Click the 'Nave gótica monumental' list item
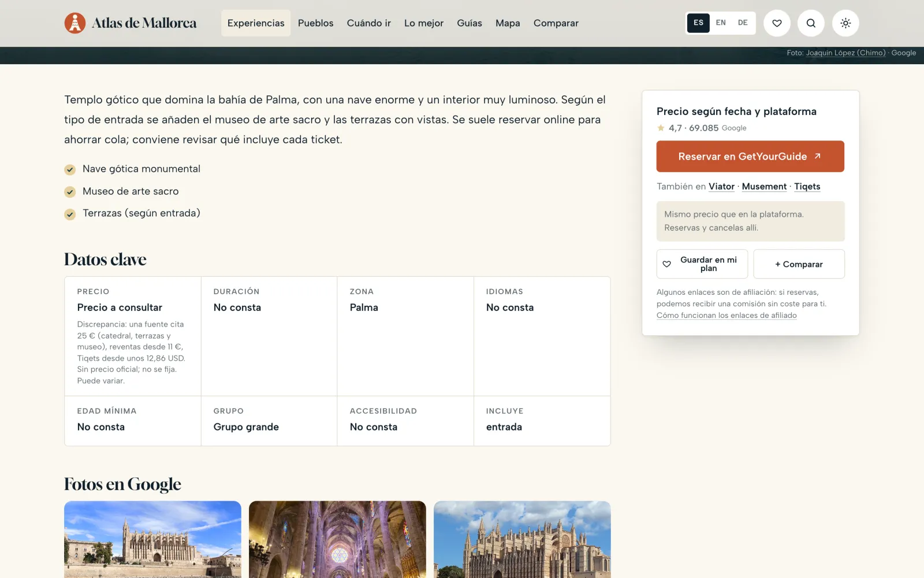The width and height of the screenshot is (924, 578). (x=132, y=169)
